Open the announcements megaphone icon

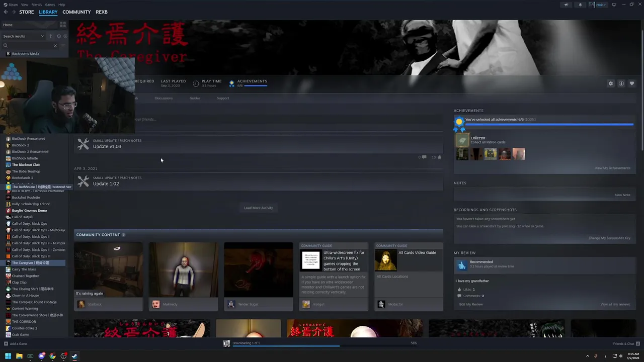(566, 5)
